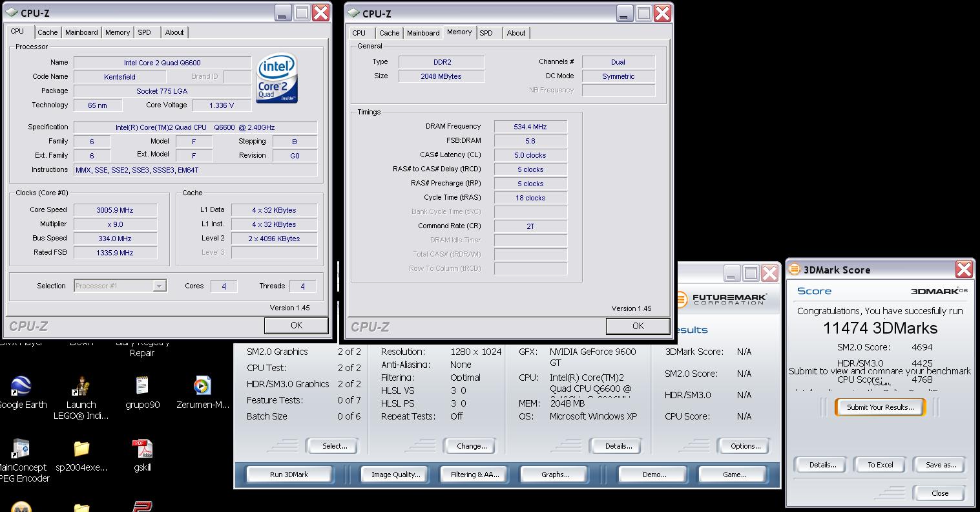This screenshot has width=980, height=512.
Task: Switch to the Mainboard tab in left CPU-Z
Action: pyautogui.click(x=81, y=32)
